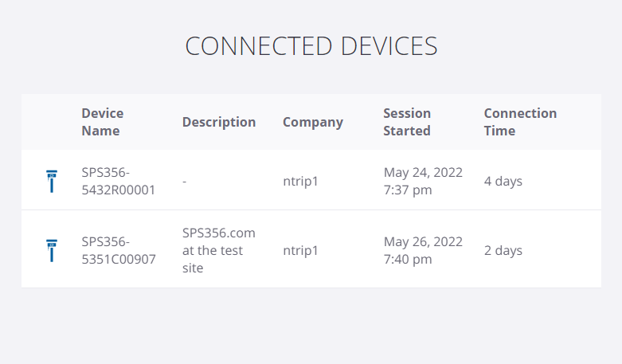Screen dimensions: 622x364
Task: Open device SPS356-5432R00001
Action: (118, 182)
